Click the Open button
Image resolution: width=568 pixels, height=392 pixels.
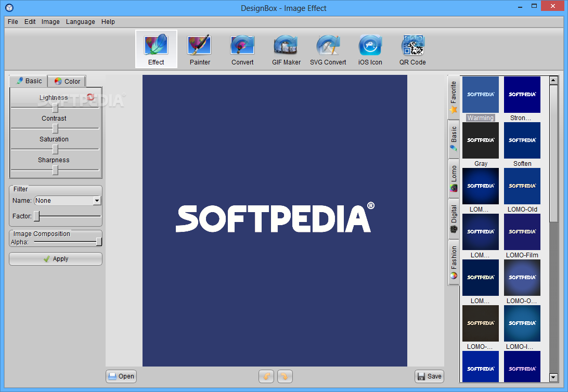121,376
